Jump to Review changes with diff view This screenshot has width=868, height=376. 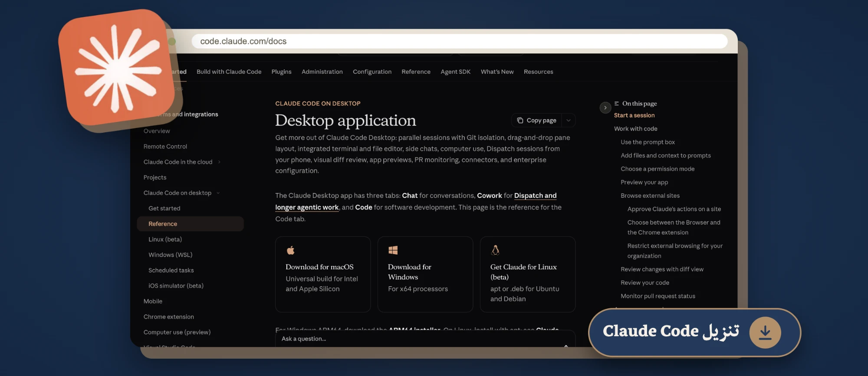662,269
